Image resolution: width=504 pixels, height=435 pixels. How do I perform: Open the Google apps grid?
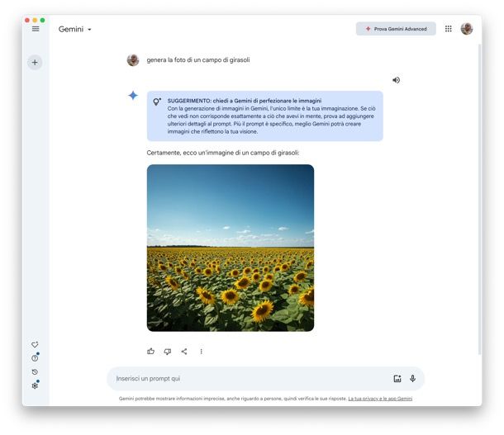coord(448,29)
